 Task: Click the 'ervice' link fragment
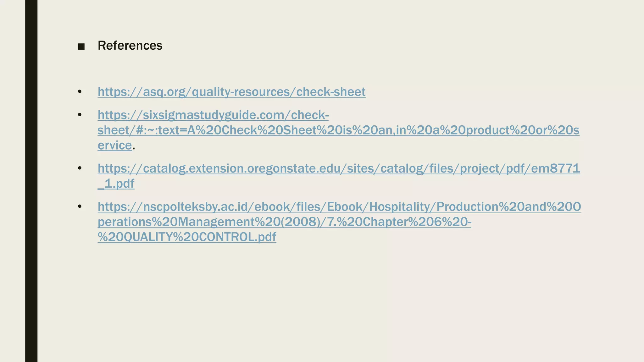115,145
